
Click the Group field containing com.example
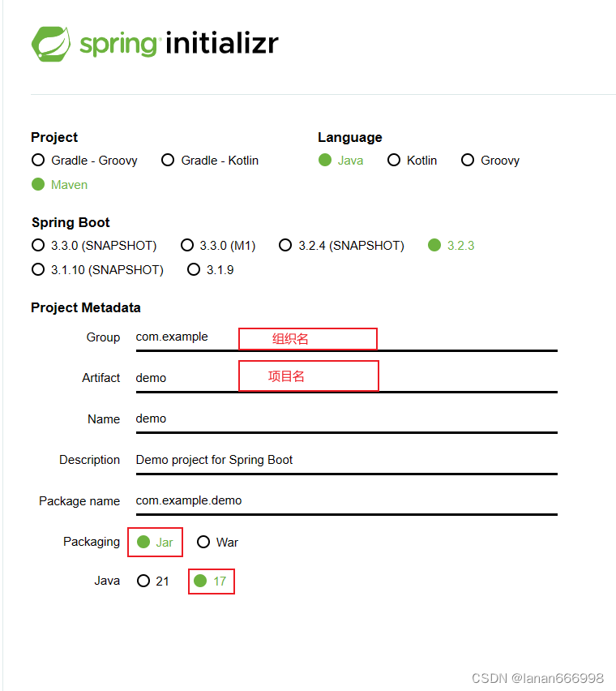click(x=347, y=337)
